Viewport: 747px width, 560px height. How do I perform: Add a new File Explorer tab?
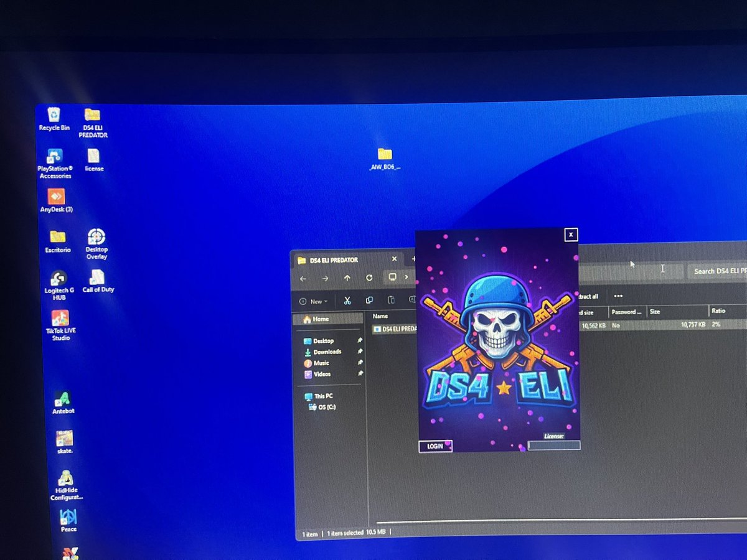(413, 259)
